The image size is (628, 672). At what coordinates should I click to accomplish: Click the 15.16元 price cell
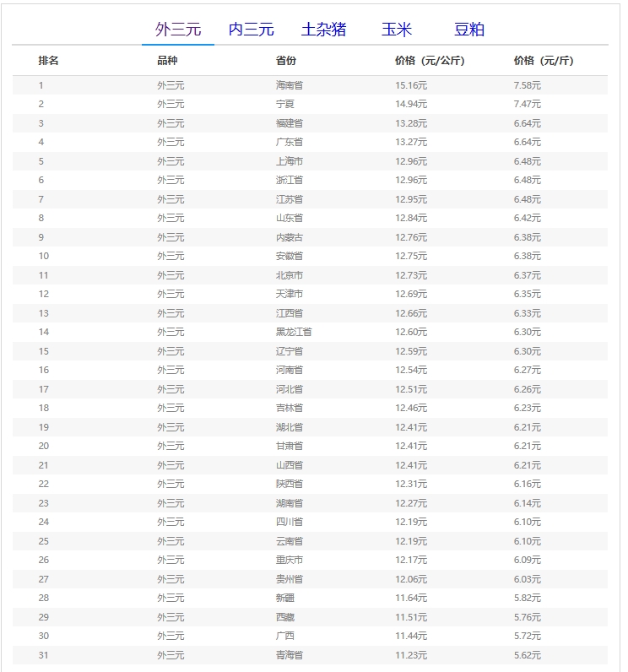pos(411,85)
